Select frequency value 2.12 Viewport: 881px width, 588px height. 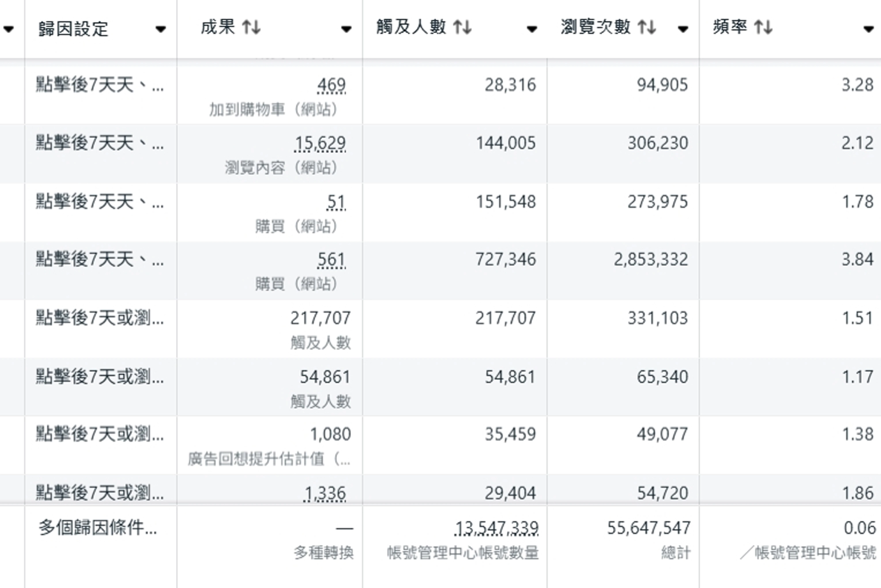click(858, 143)
